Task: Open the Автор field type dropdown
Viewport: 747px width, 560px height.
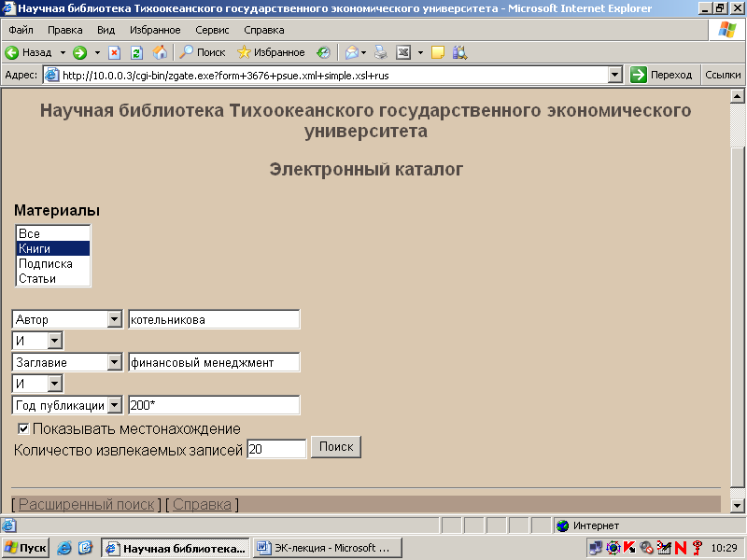Action: click(114, 319)
